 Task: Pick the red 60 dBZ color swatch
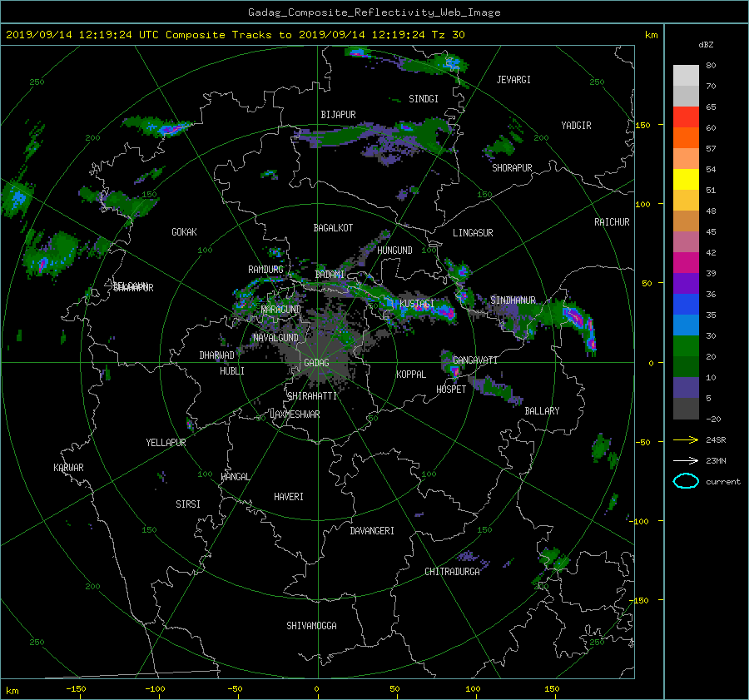[x=686, y=117]
